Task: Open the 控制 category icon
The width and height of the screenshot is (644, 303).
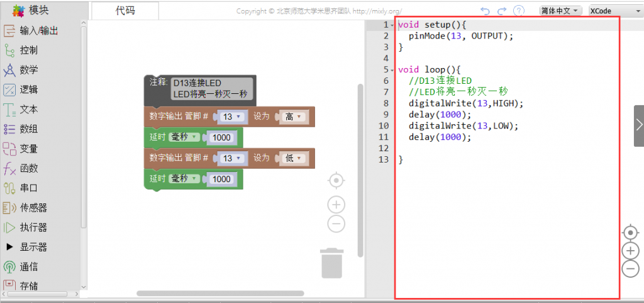Action: pos(9,50)
